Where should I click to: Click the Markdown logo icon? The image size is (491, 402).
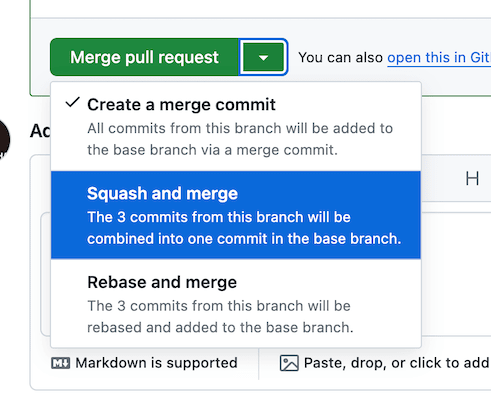pyautogui.click(x=61, y=363)
